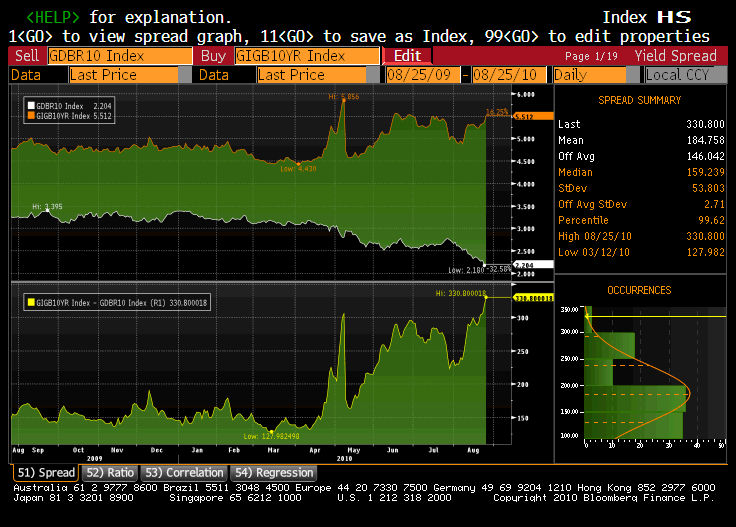The width and height of the screenshot is (736, 527).
Task: Click the Low 4.420 marker on yield chart
Action: pos(298,163)
